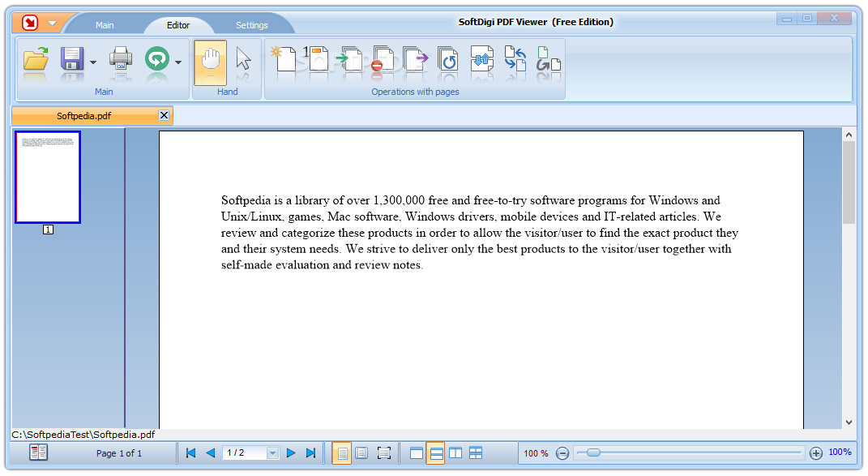Click the vertical scrollbar thumb

[849, 182]
